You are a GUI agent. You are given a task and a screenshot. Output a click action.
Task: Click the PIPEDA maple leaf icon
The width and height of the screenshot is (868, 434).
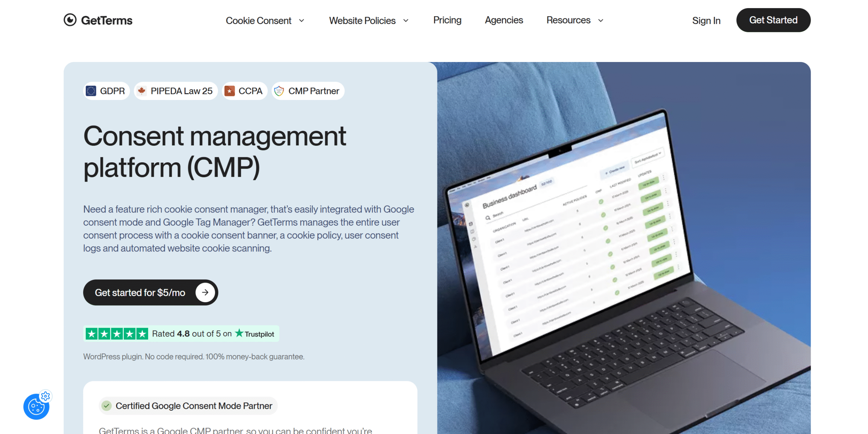pos(142,91)
